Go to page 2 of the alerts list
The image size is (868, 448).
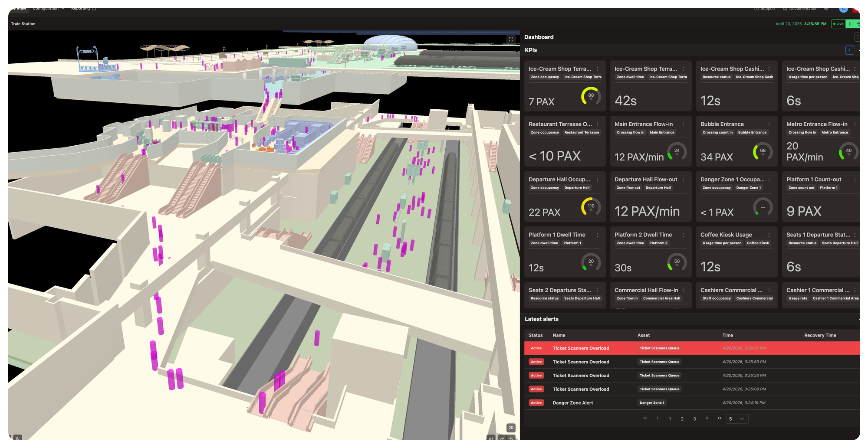pyautogui.click(x=682, y=419)
